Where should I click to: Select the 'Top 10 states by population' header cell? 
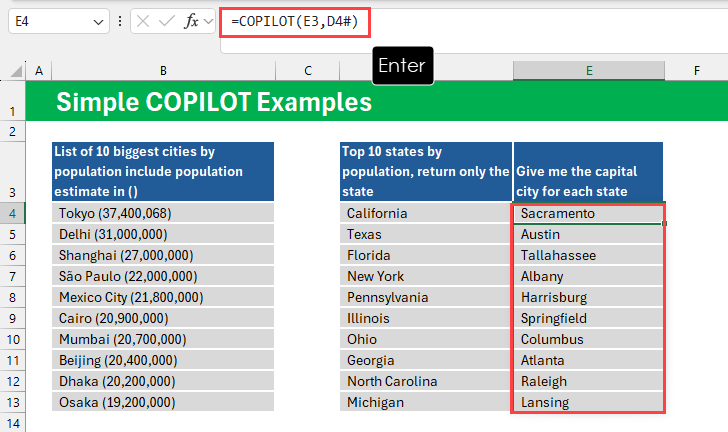[x=426, y=171]
